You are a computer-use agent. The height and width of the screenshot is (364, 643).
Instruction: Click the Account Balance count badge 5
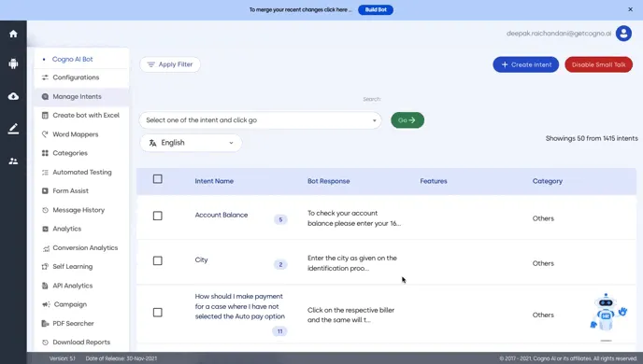pyautogui.click(x=280, y=220)
